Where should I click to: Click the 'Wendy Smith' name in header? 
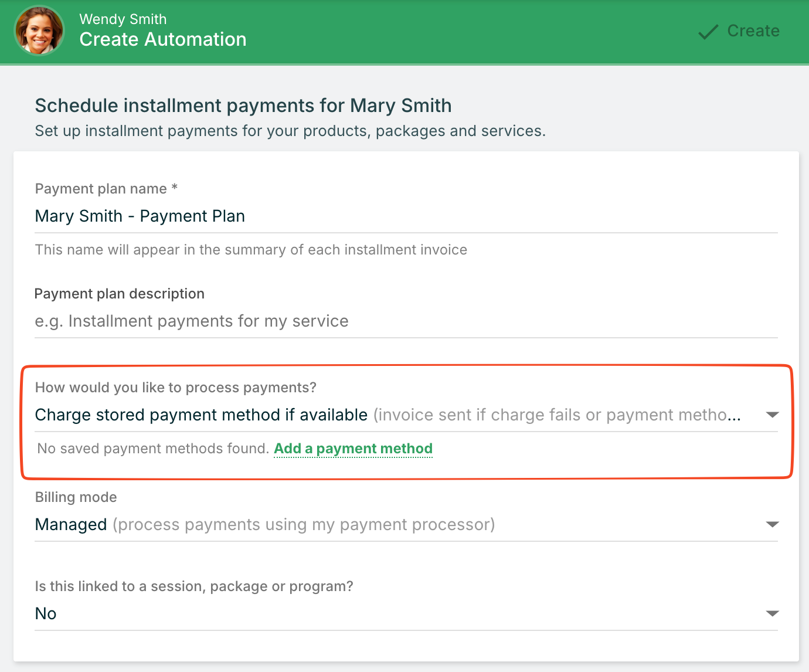tap(123, 19)
